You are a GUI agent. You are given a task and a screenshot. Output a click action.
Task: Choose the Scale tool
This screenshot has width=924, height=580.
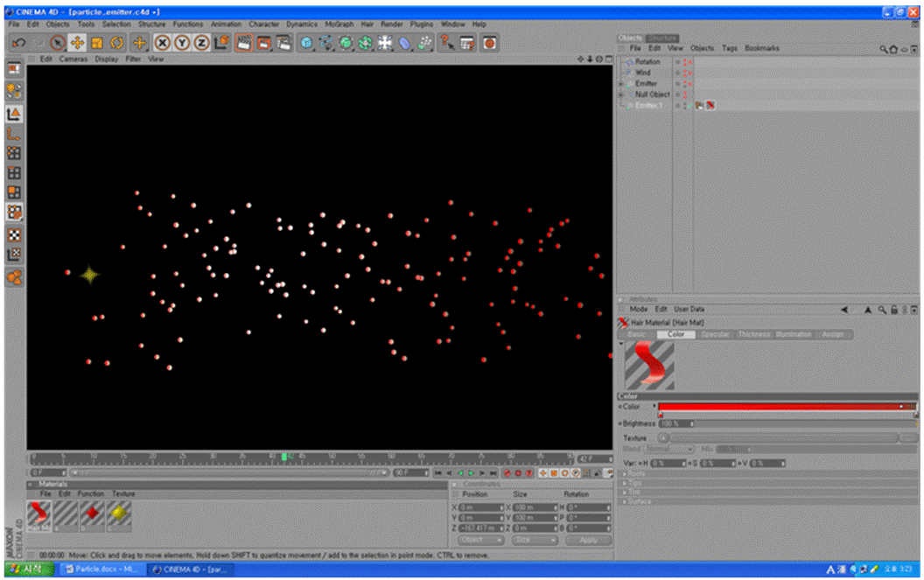pos(96,43)
